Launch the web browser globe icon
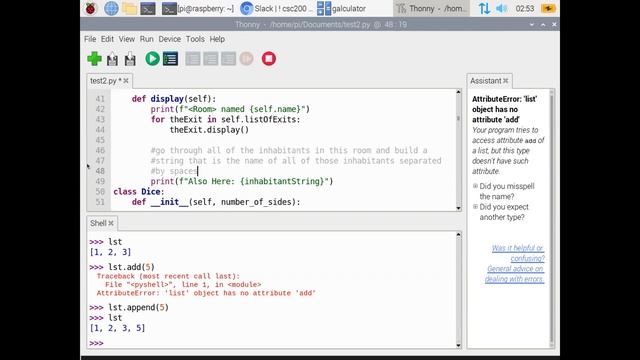The height and width of the screenshot is (360, 640). tap(111, 8)
